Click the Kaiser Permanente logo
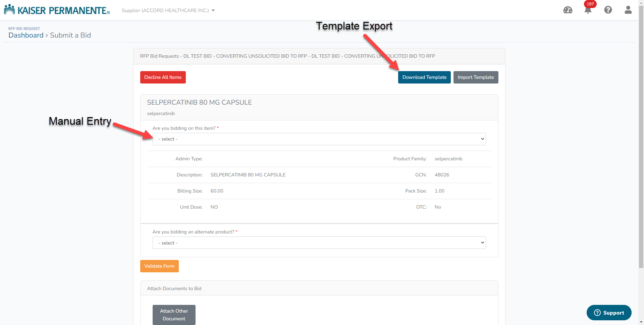 56,9
